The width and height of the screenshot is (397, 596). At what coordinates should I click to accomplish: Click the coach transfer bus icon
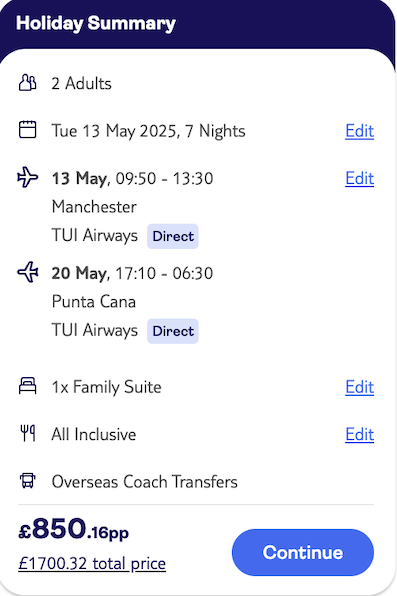tap(27, 481)
